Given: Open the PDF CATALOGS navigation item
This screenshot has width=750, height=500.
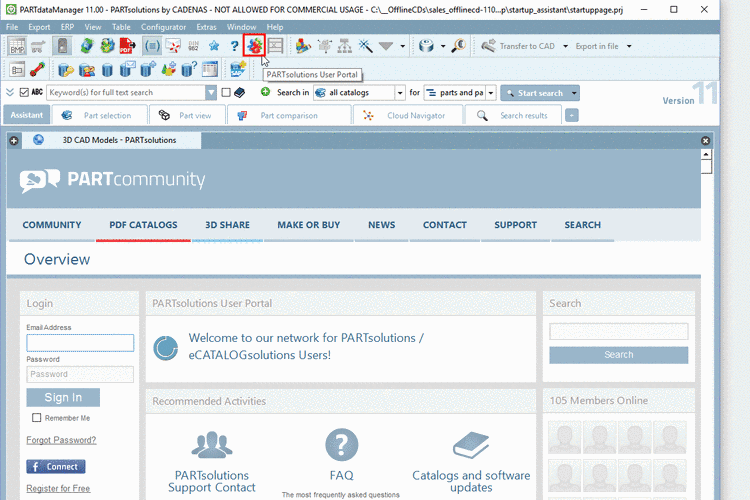Looking at the screenshot, I should 143,225.
